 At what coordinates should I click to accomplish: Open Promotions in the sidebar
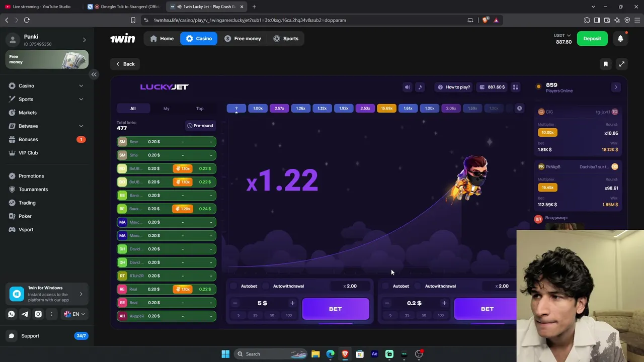point(31,176)
